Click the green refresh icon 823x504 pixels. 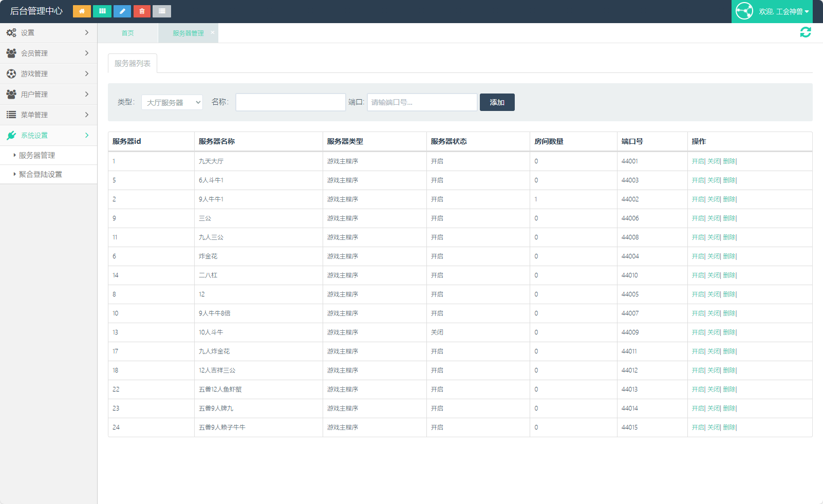805,32
